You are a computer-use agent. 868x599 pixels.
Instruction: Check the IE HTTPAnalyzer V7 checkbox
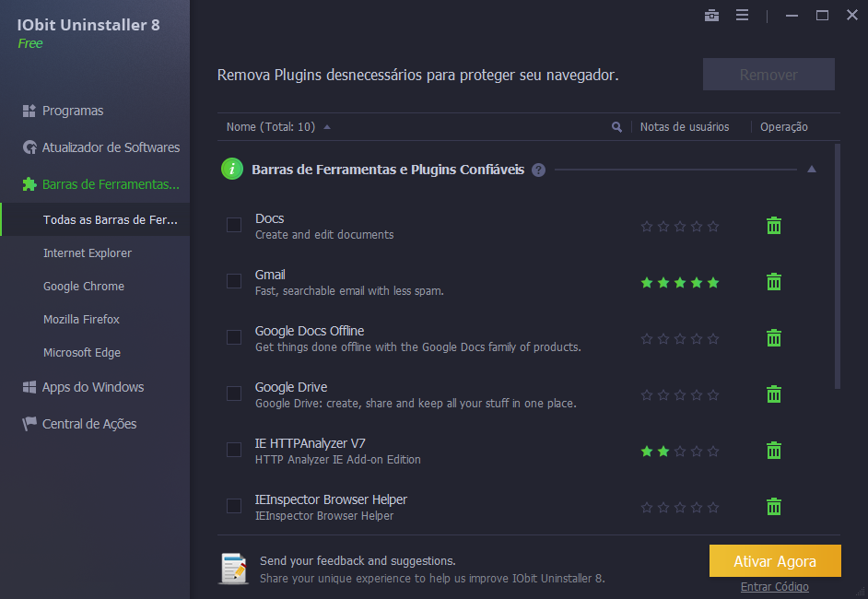click(234, 450)
